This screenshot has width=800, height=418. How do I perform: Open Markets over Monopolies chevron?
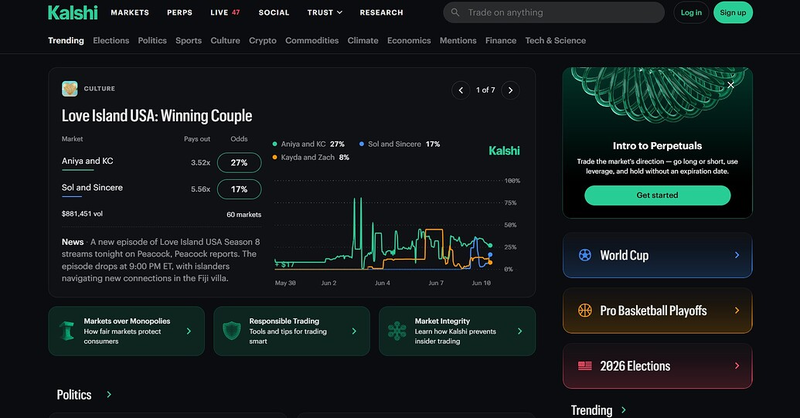click(x=189, y=331)
